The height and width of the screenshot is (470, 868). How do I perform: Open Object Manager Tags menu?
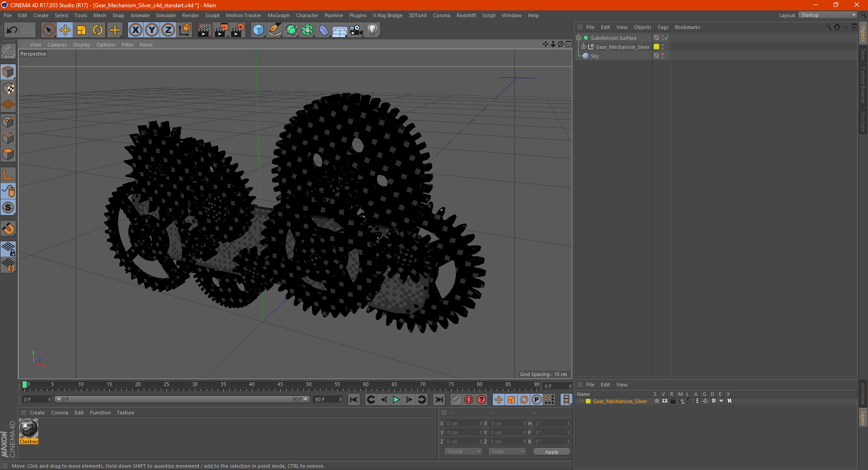(663, 27)
